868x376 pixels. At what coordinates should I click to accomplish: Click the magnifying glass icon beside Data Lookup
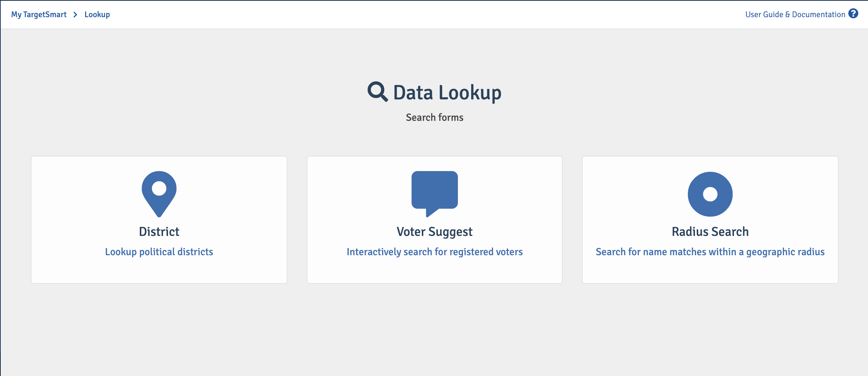[378, 92]
